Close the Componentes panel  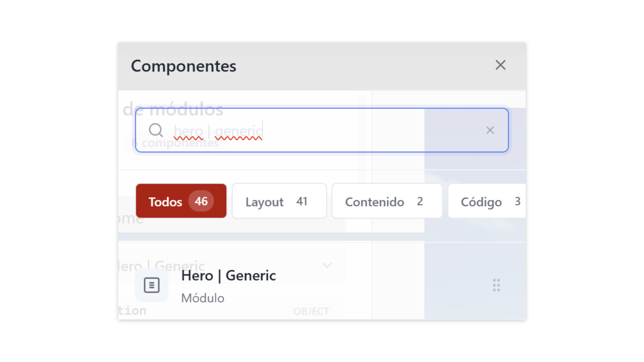(x=500, y=65)
